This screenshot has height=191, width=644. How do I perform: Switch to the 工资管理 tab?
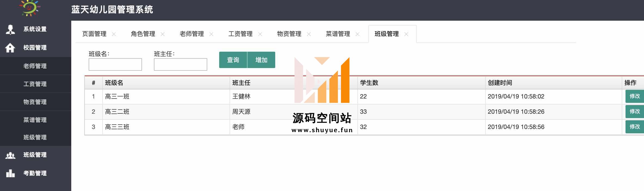[240, 34]
